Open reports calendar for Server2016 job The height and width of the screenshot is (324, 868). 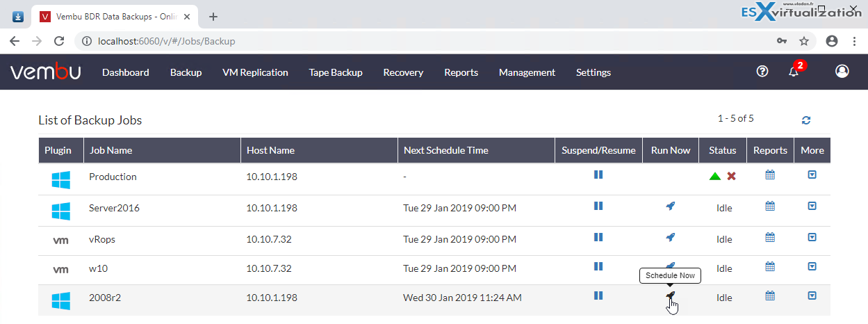tap(770, 206)
